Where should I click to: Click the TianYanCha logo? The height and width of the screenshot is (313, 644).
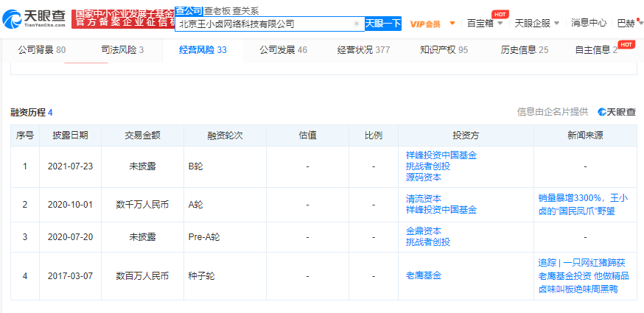click(x=34, y=18)
